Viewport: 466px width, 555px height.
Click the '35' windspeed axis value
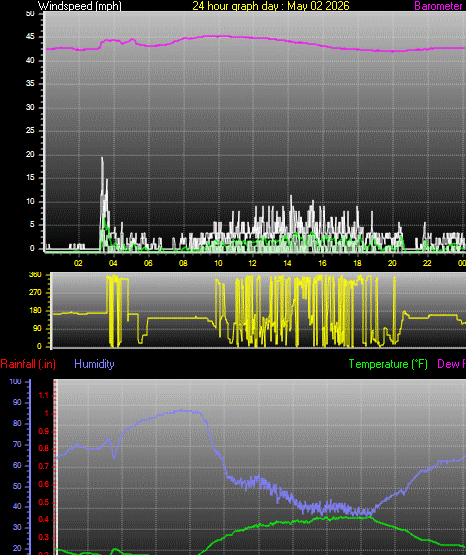pyautogui.click(x=30, y=84)
